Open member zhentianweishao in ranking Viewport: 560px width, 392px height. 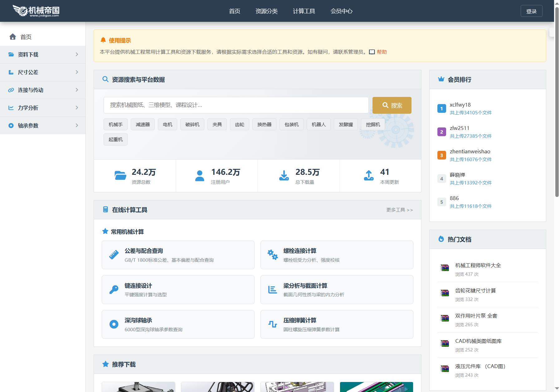tap(470, 152)
